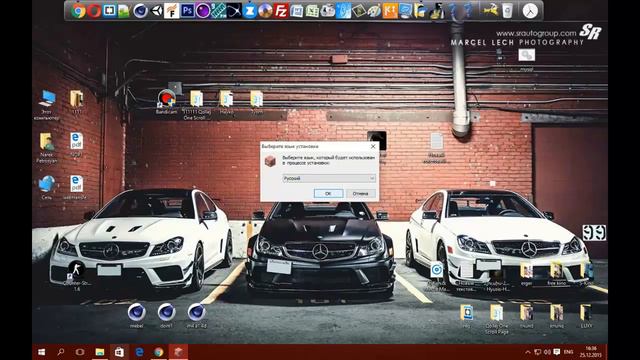This screenshot has width=640, height=360.
Task: Open Task View on the taskbar
Action: (x=80, y=352)
